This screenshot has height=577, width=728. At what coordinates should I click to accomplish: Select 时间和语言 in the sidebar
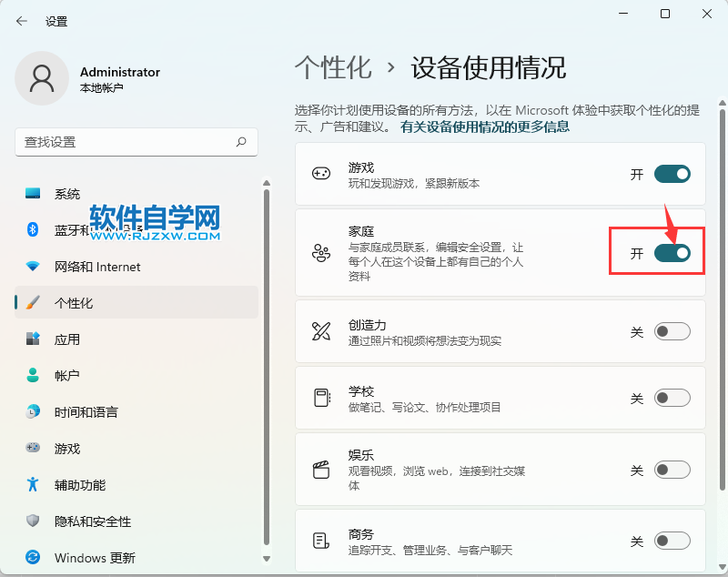pos(86,412)
